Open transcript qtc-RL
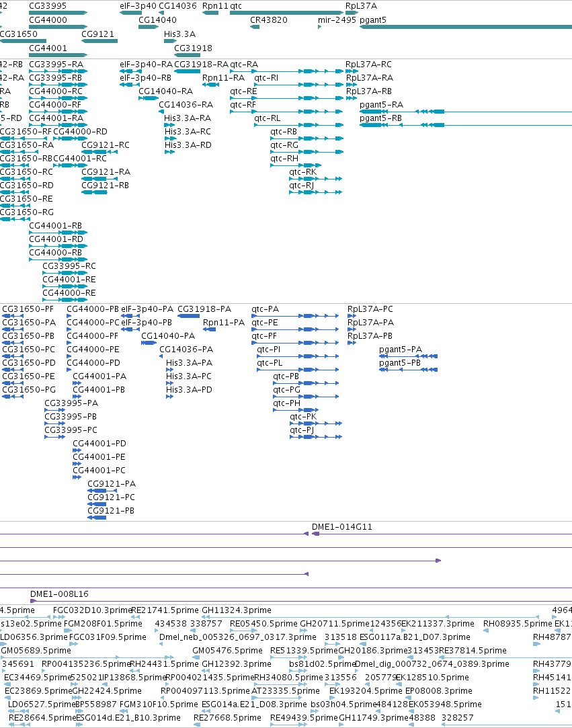Viewport: 572px width, 728px height. [x=268, y=118]
